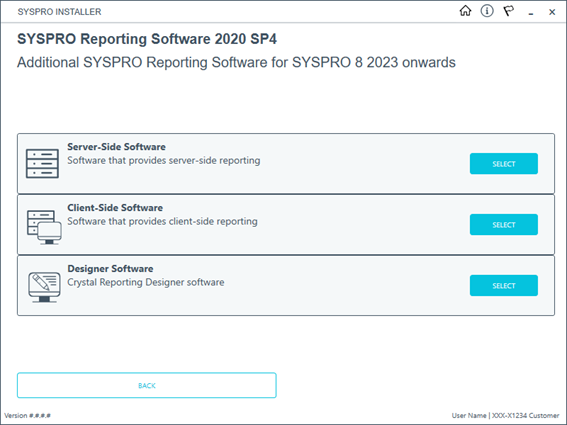Click the Designer Software monitor icon
This screenshot has height=425, width=567.
pyautogui.click(x=44, y=287)
